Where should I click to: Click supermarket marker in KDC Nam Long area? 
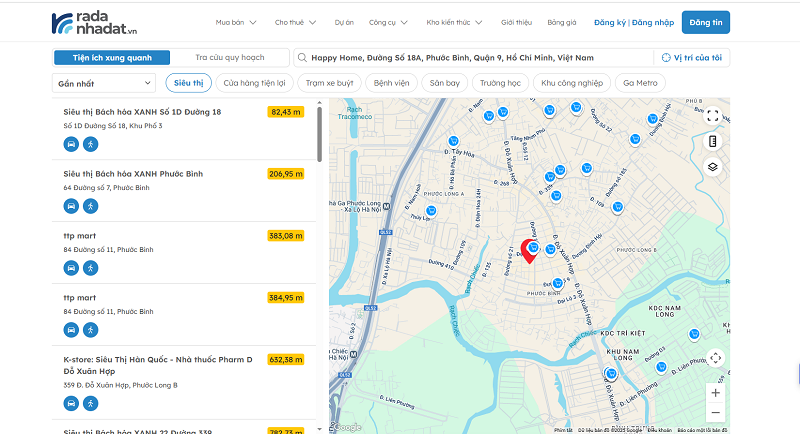click(694, 334)
